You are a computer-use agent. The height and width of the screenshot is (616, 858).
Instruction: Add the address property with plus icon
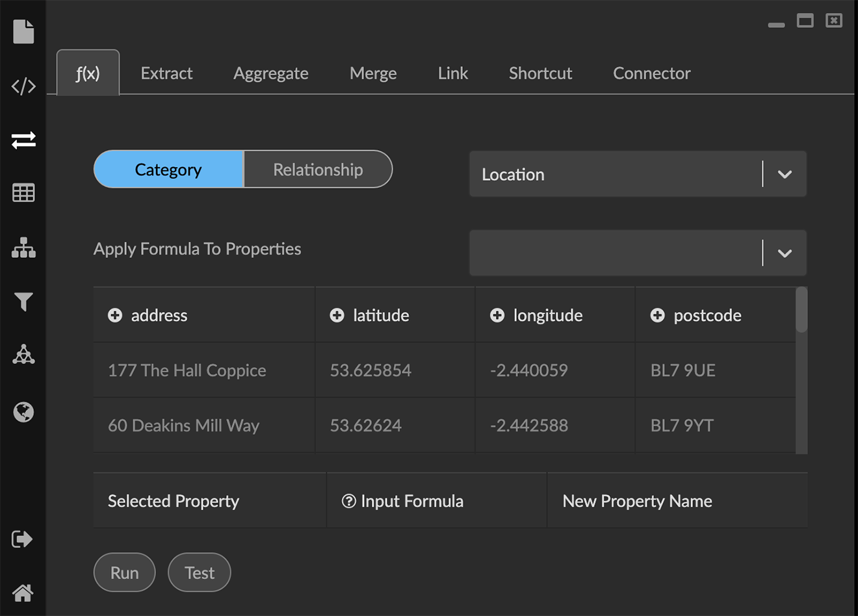115,315
